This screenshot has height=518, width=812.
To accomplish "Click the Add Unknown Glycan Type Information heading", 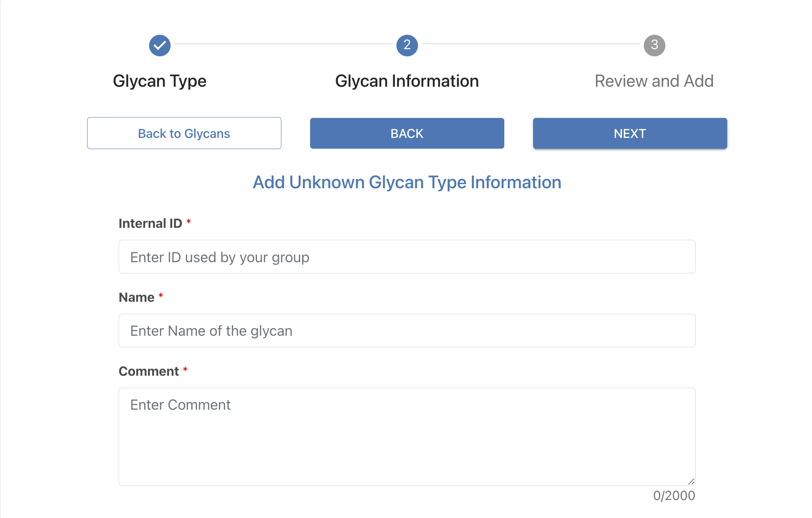I will click(407, 182).
